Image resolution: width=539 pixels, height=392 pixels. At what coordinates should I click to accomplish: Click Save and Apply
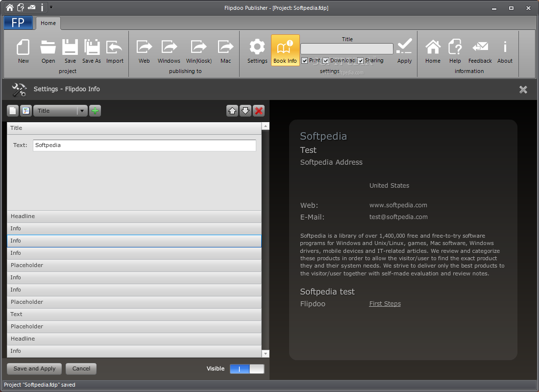tap(34, 368)
